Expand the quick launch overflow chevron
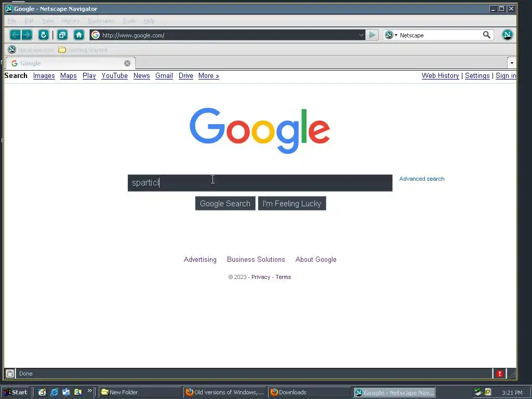 (x=89, y=391)
